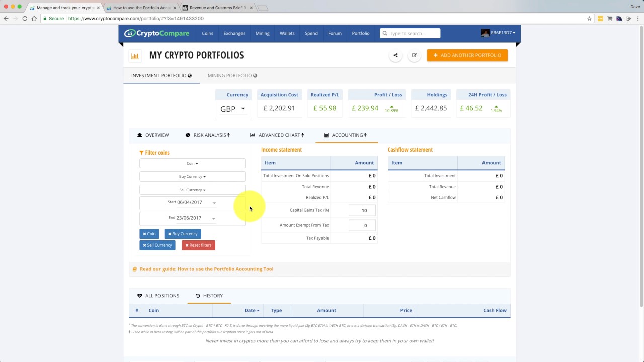
Task: Click the £ 55.98 Realized P/L value
Action: (325, 108)
